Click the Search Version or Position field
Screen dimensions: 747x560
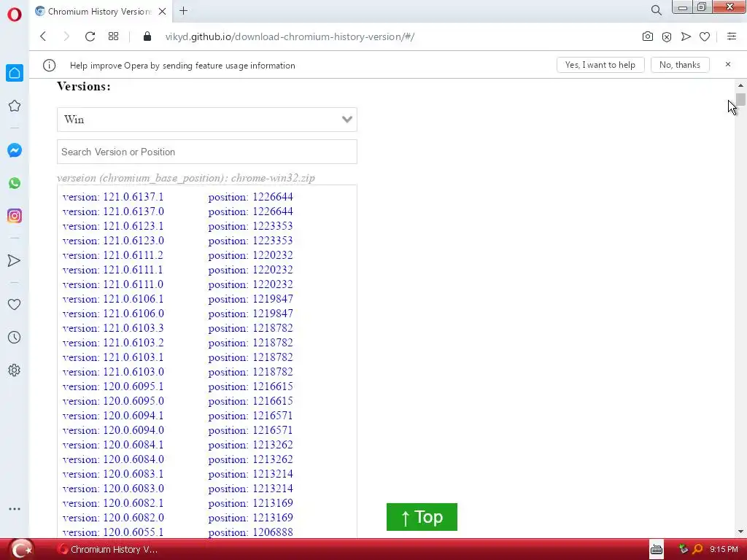tap(206, 152)
